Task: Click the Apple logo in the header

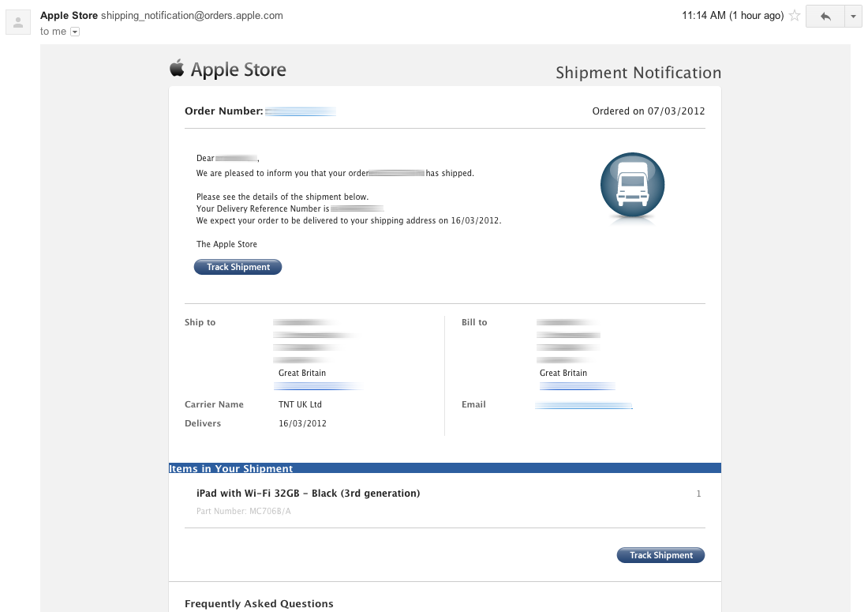Action: tap(177, 68)
